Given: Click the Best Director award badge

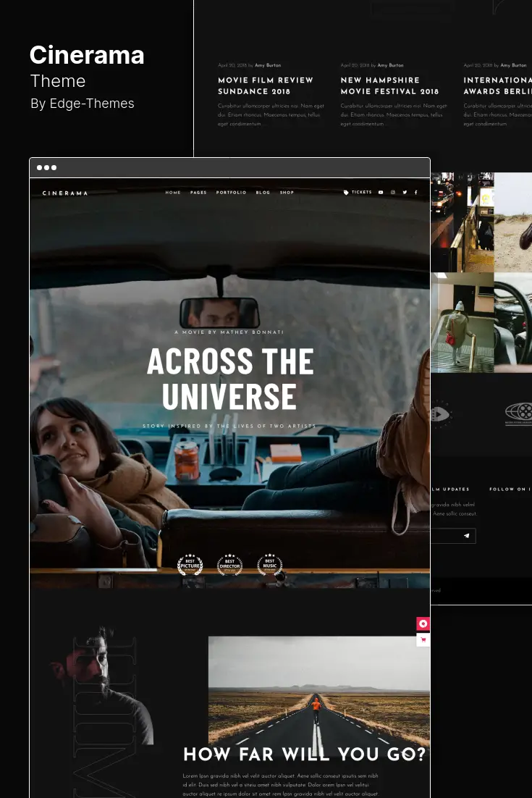Looking at the screenshot, I should pyautogui.click(x=230, y=564).
